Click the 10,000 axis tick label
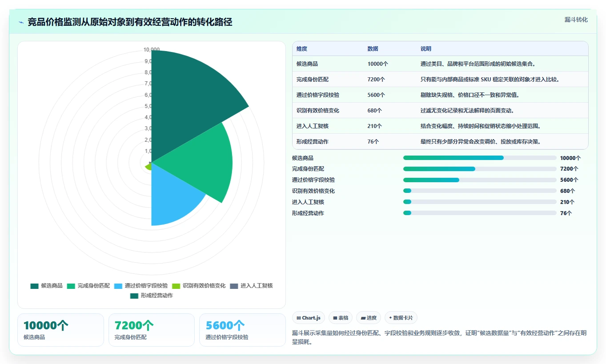606x364 pixels. coord(152,49)
